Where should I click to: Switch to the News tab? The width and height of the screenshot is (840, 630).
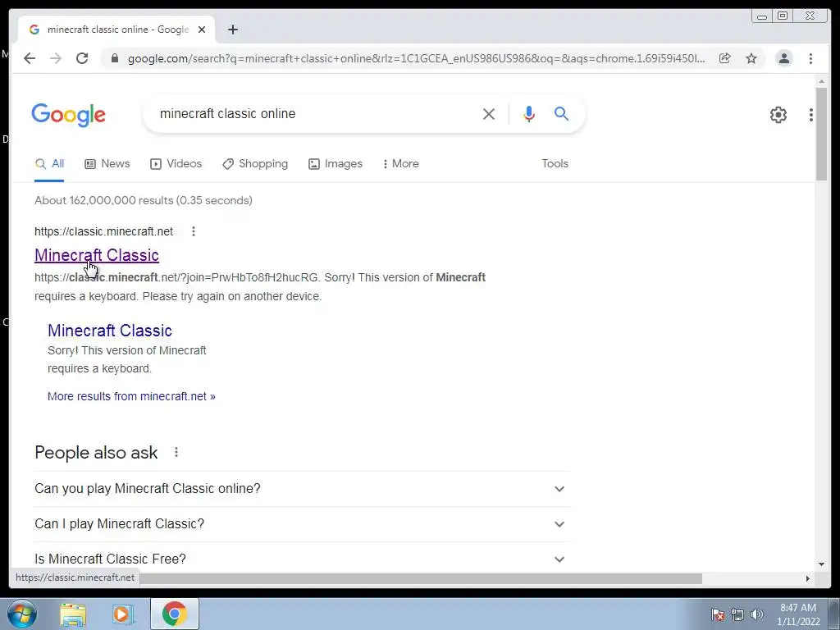pyautogui.click(x=107, y=164)
